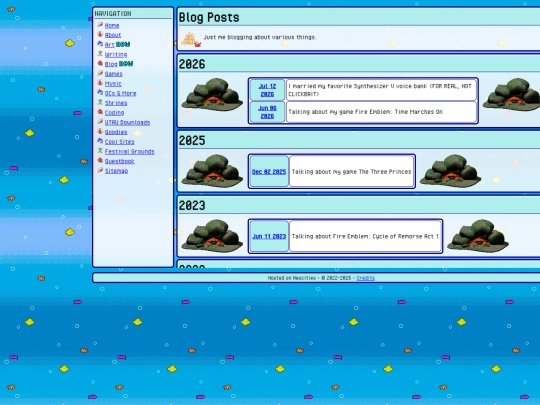Click the 2026 year heading

point(192,64)
